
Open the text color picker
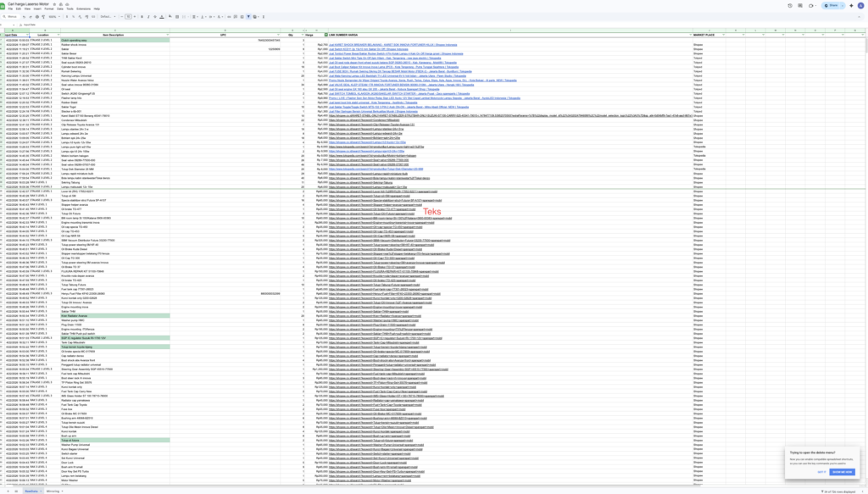162,17
